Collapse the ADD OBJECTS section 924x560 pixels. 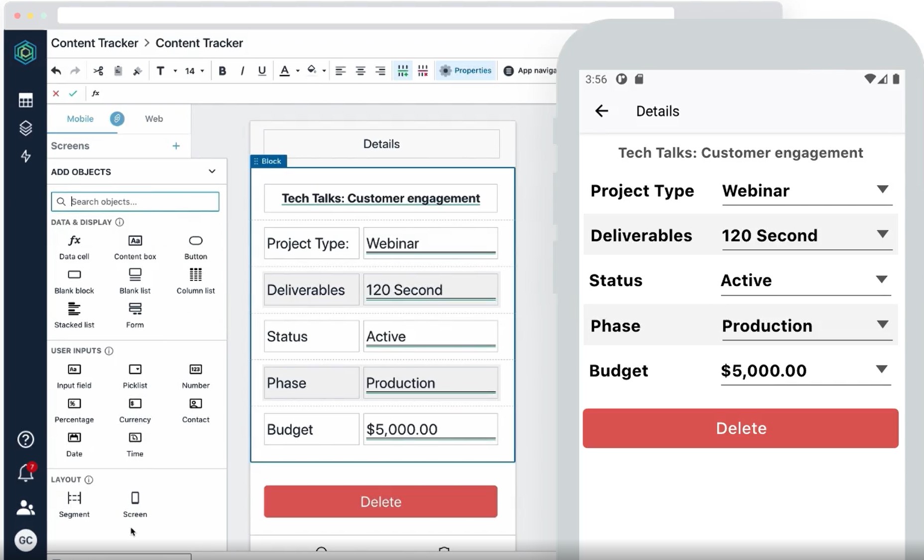point(212,171)
